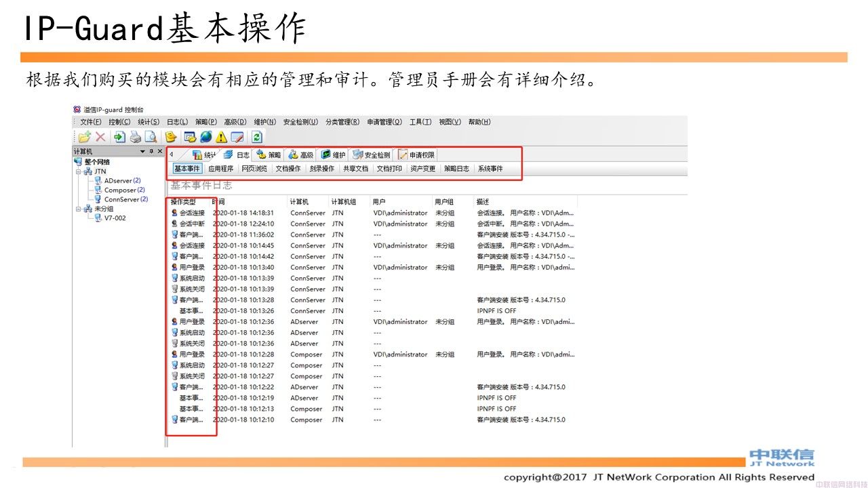Open the 统计(S) menu

[149, 122]
